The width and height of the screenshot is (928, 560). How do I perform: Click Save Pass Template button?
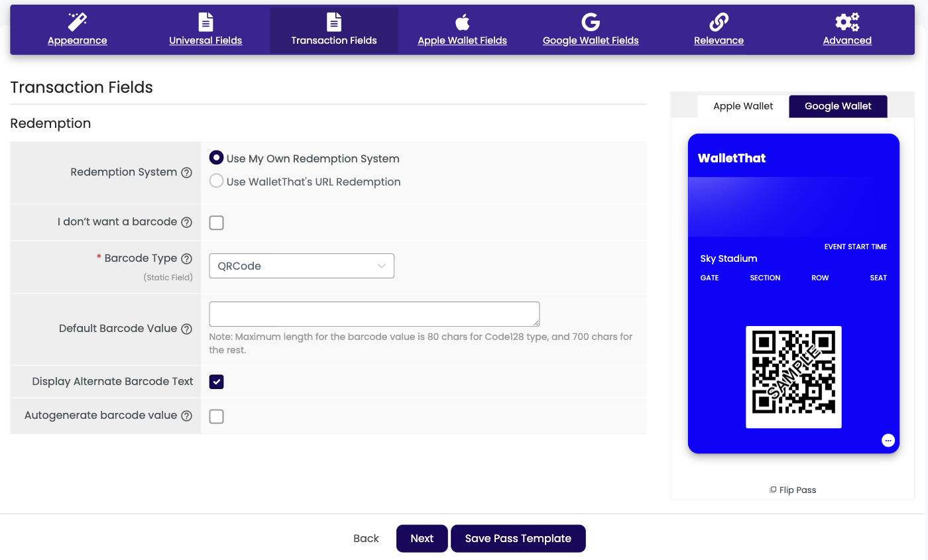518,538
